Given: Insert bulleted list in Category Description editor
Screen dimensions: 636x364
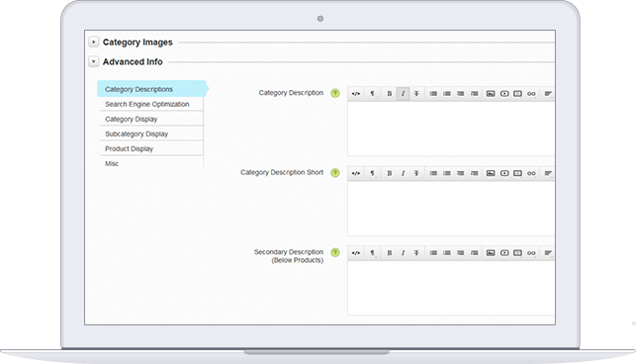Looking at the screenshot, I should pyautogui.click(x=433, y=94).
